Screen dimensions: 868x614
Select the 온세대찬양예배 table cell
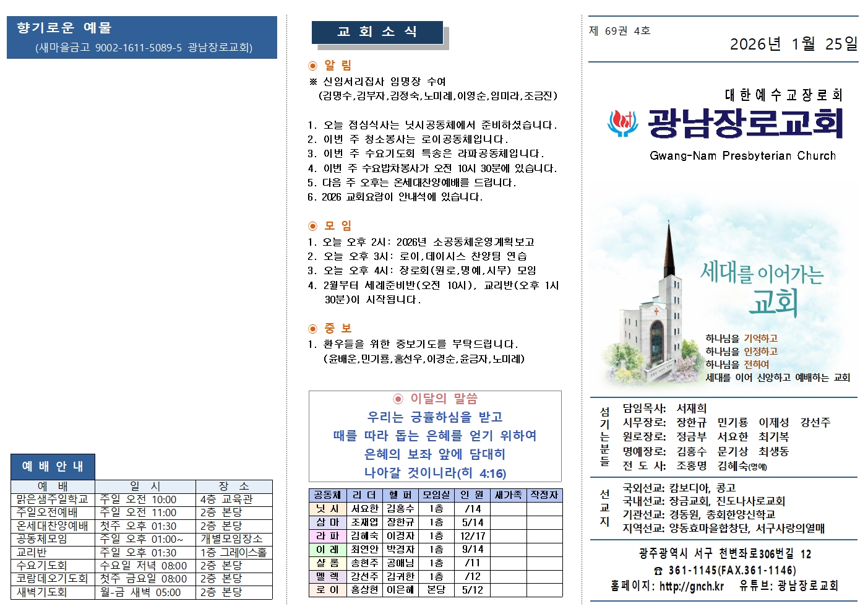click(x=53, y=526)
